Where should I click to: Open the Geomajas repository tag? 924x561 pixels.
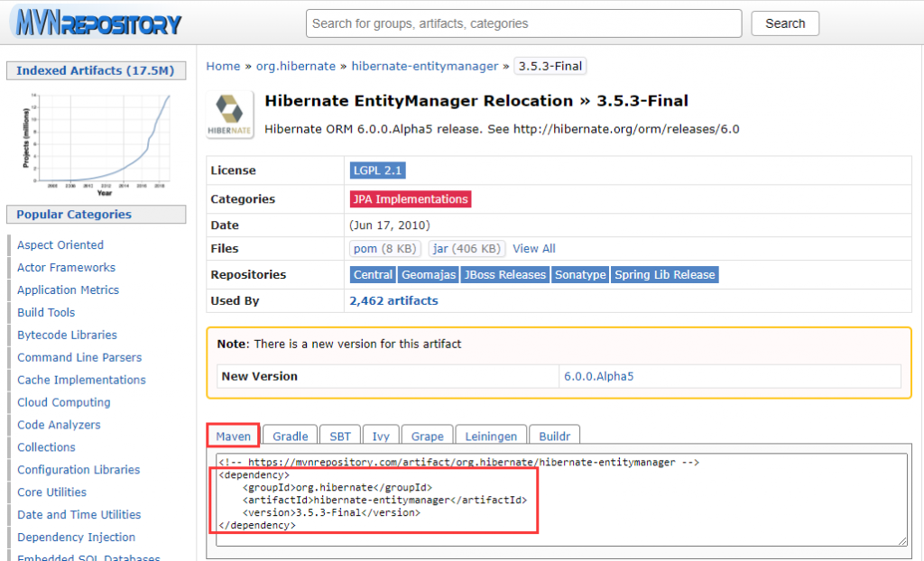[x=429, y=274]
